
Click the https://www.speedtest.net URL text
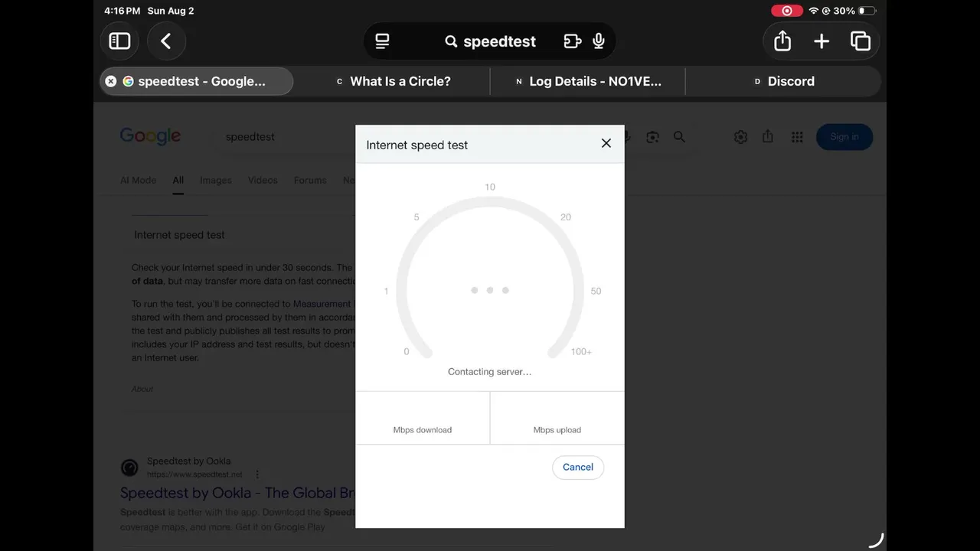pyautogui.click(x=194, y=474)
